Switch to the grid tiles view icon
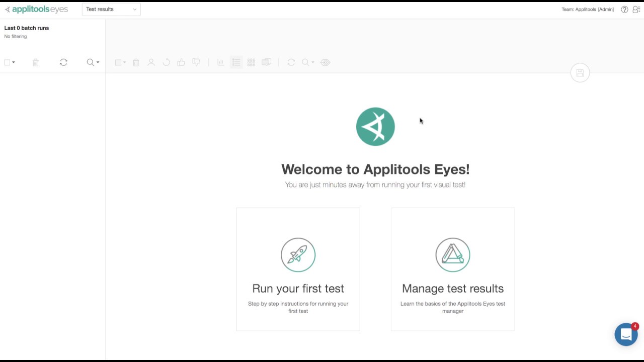Screen dimensions: 644x362 point(251,62)
